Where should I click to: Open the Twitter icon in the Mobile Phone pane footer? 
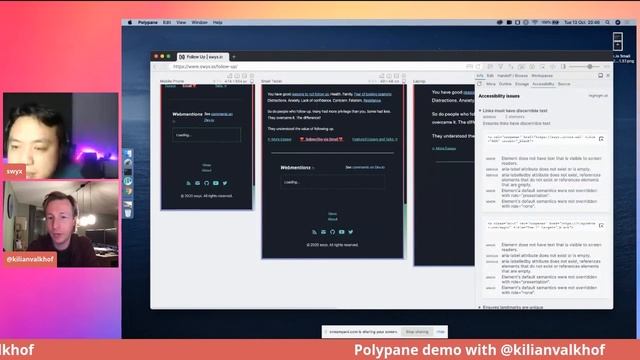225,183
